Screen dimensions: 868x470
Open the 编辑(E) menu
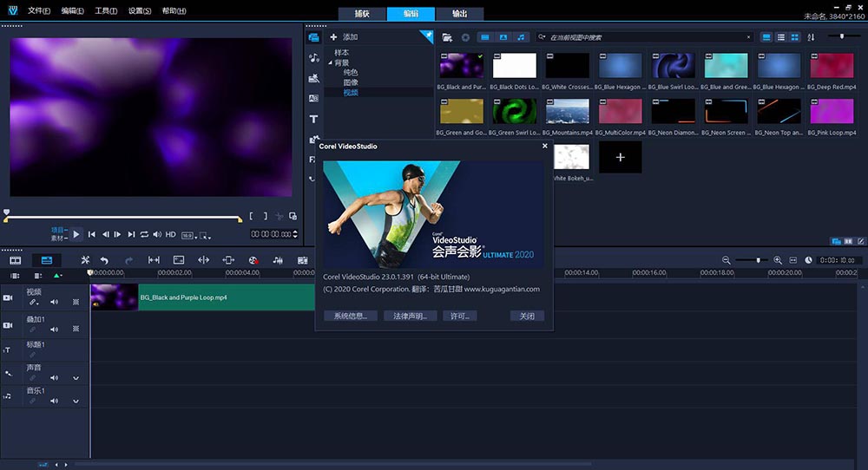pos(73,10)
